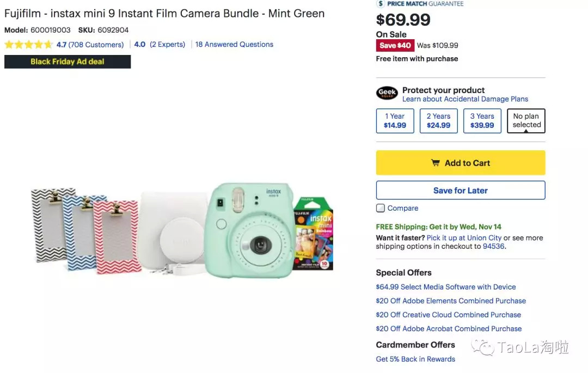Open $20 Off Creative Cloud offer
The width and height of the screenshot is (588, 373).
coord(448,315)
